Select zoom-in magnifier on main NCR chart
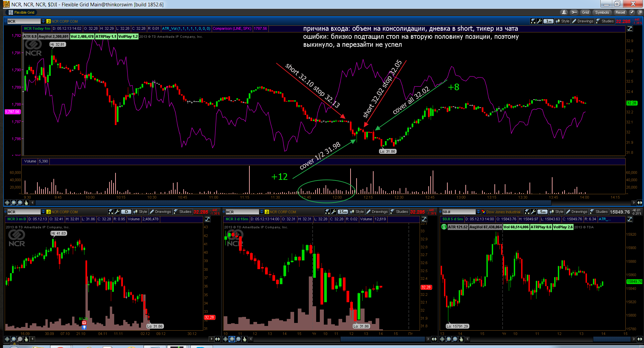 [x=14, y=203]
